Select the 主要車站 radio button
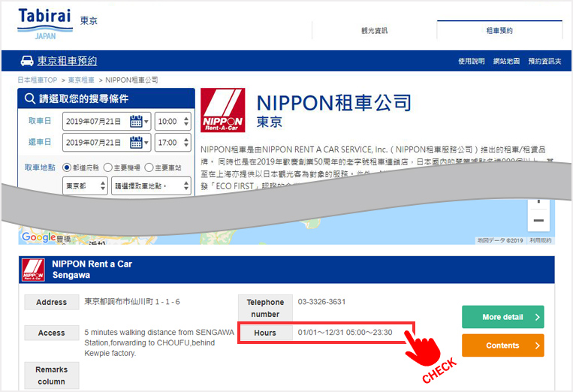This screenshot has height=392, width=573. coord(149,167)
